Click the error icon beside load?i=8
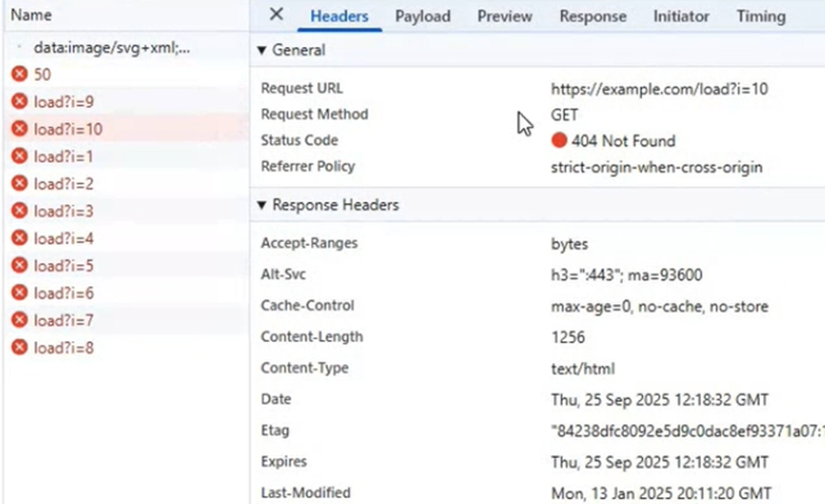 point(19,348)
